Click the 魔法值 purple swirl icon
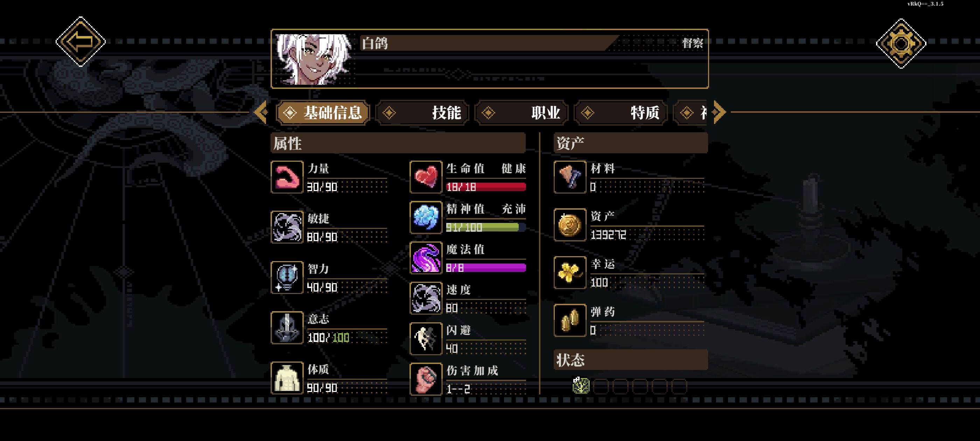Screen dimensions: 980x441 pyautogui.click(x=426, y=258)
